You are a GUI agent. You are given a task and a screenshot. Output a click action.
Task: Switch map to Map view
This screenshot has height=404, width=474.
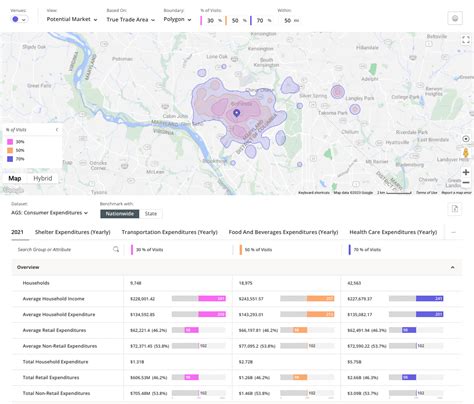click(x=15, y=178)
